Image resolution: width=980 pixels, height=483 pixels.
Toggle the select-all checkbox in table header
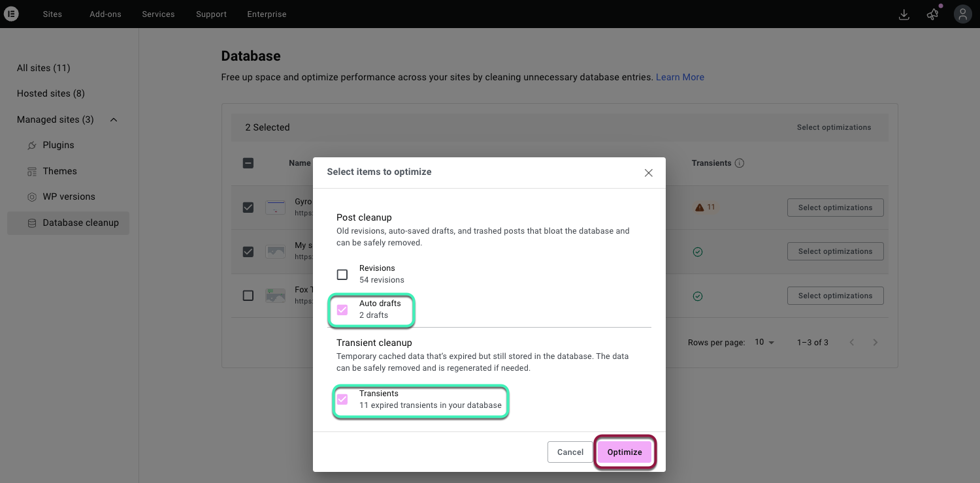[248, 163]
